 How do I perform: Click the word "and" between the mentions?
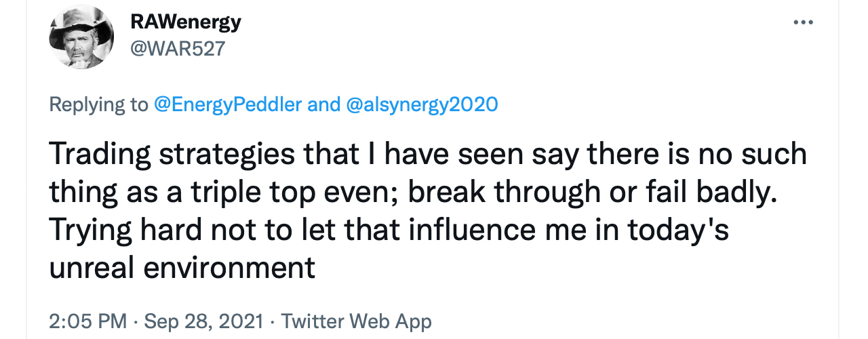pyautogui.click(x=324, y=104)
